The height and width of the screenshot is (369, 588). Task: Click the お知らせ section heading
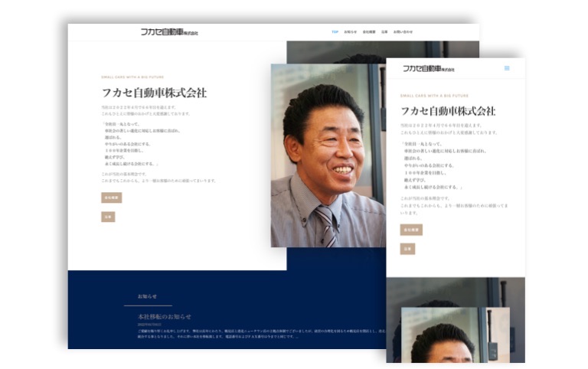(x=147, y=296)
